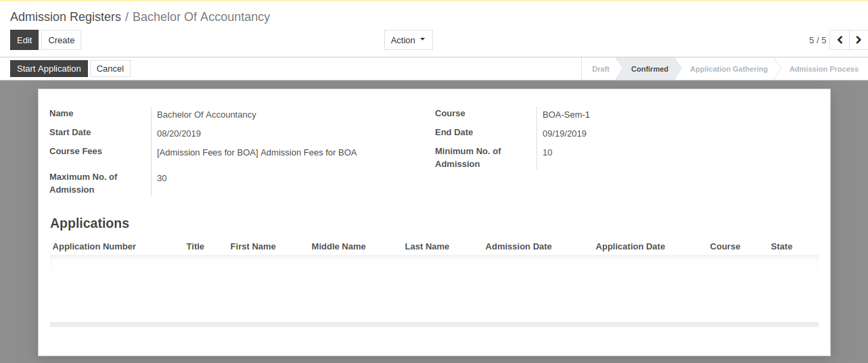Click the Course Fees field label
This screenshot has width=868, height=363.
(76, 151)
